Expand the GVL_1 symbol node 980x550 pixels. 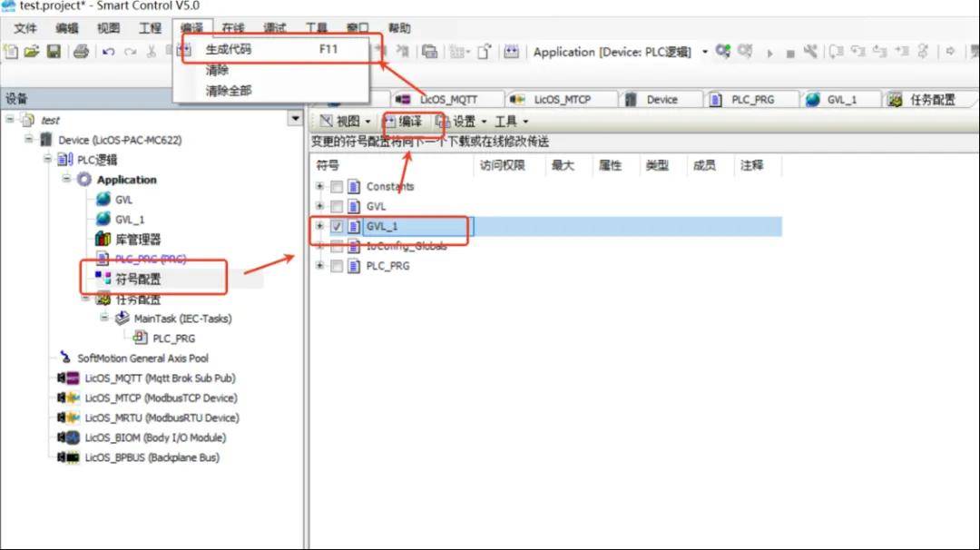tap(319, 226)
